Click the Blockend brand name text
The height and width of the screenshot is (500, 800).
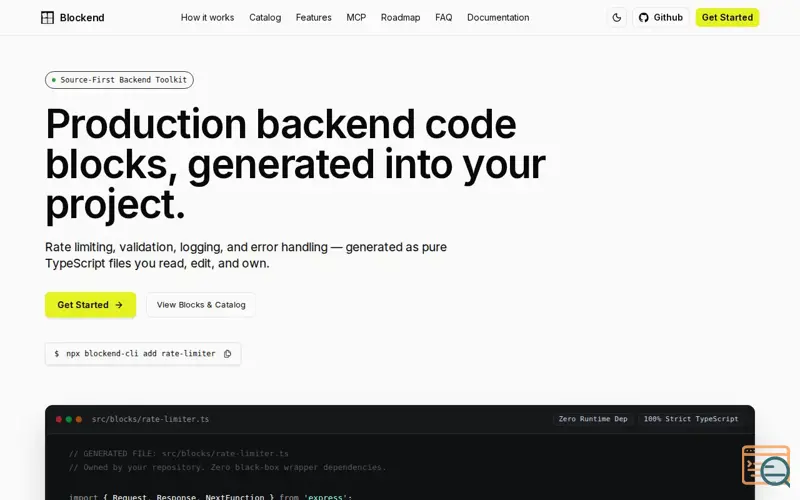click(82, 18)
